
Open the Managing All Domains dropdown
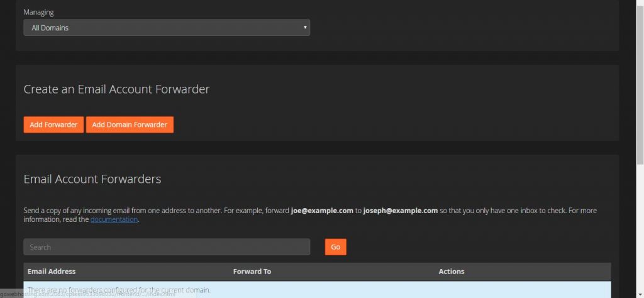(166, 28)
